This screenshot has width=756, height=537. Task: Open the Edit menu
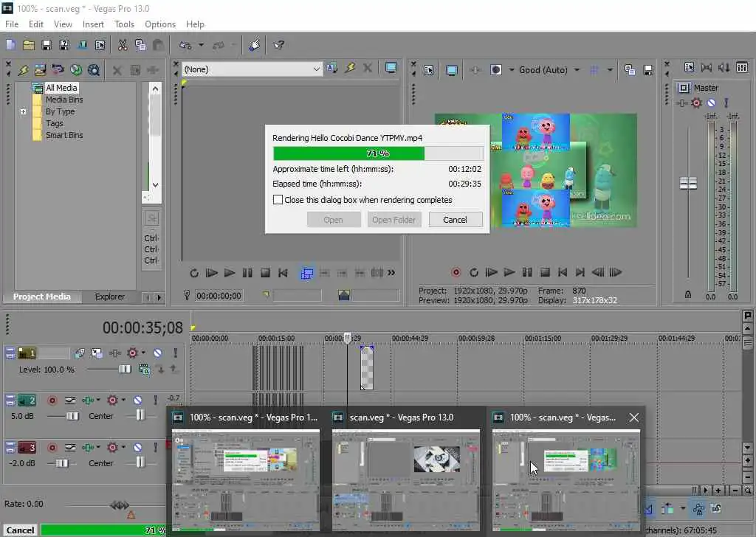click(36, 24)
